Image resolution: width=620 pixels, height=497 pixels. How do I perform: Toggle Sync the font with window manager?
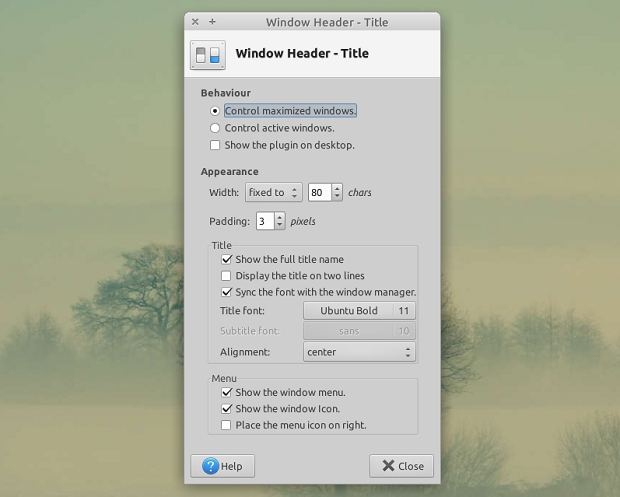[226, 292]
